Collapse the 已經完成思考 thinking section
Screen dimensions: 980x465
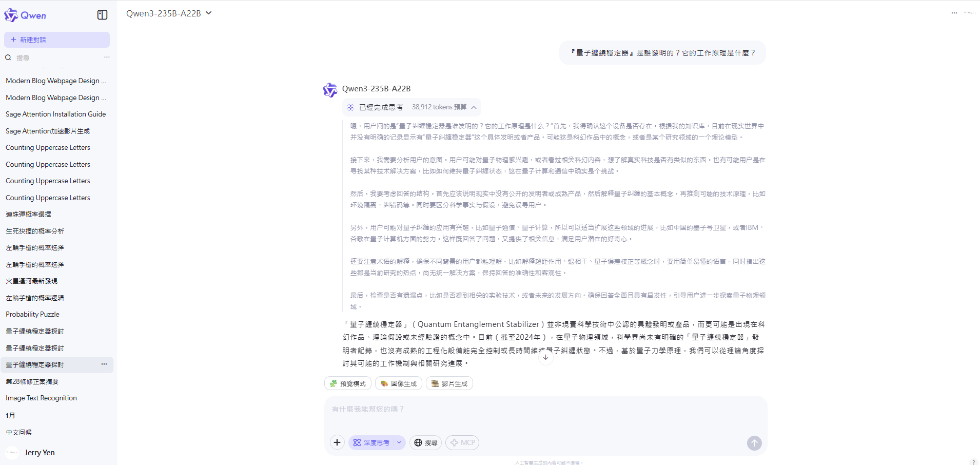pos(411,107)
